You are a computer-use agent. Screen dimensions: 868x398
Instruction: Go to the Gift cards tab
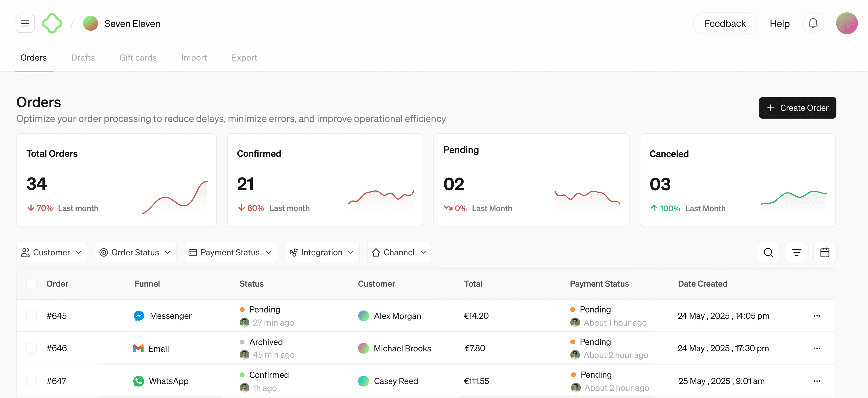[x=138, y=58]
